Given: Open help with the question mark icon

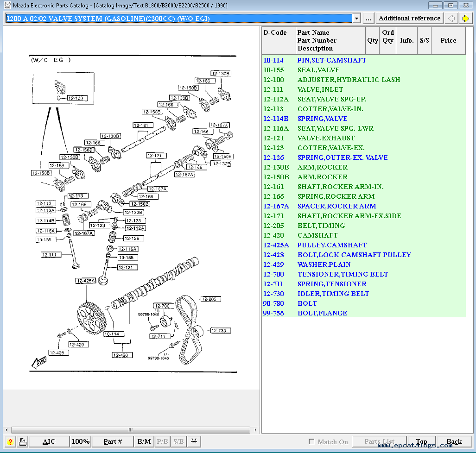Looking at the screenshot, I should [x=10, y=441].
